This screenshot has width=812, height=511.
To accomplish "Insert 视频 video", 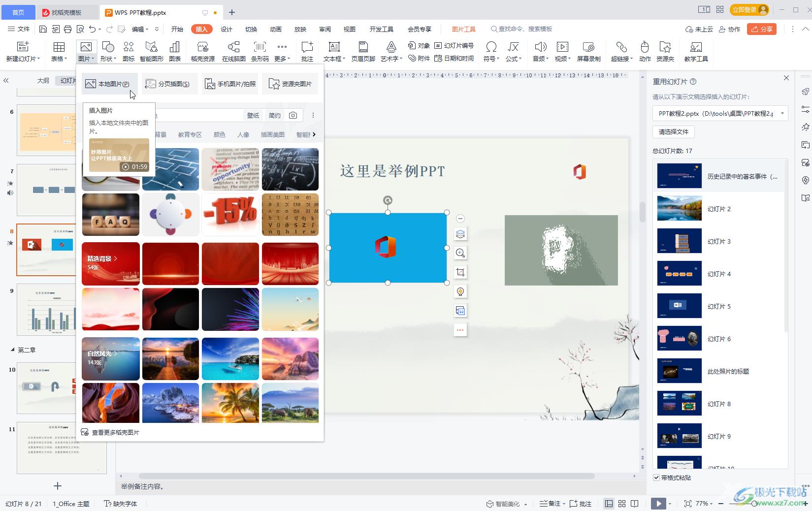I will click(562, 51).
